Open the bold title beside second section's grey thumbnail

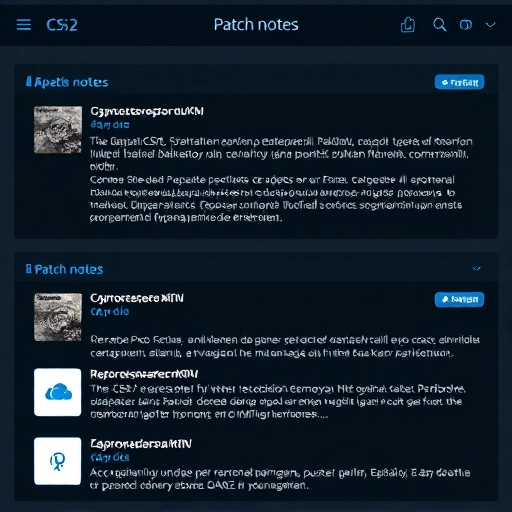coord(137,298)
